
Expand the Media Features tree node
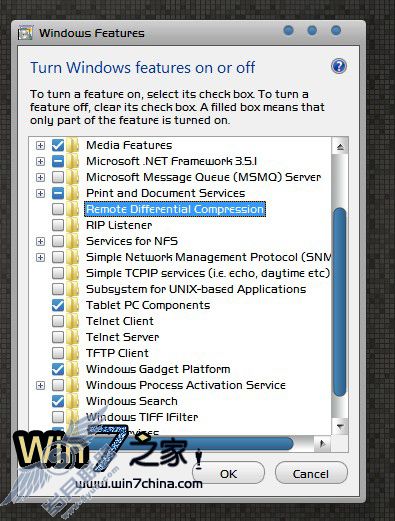40,145
